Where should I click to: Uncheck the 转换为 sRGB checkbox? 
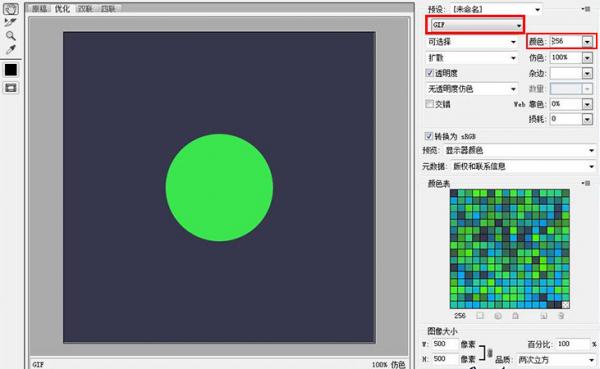tap(429, 136)
